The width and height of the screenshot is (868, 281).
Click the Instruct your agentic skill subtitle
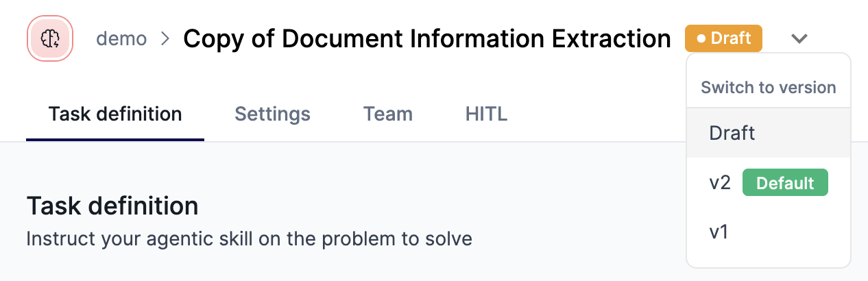click(250, 240)
